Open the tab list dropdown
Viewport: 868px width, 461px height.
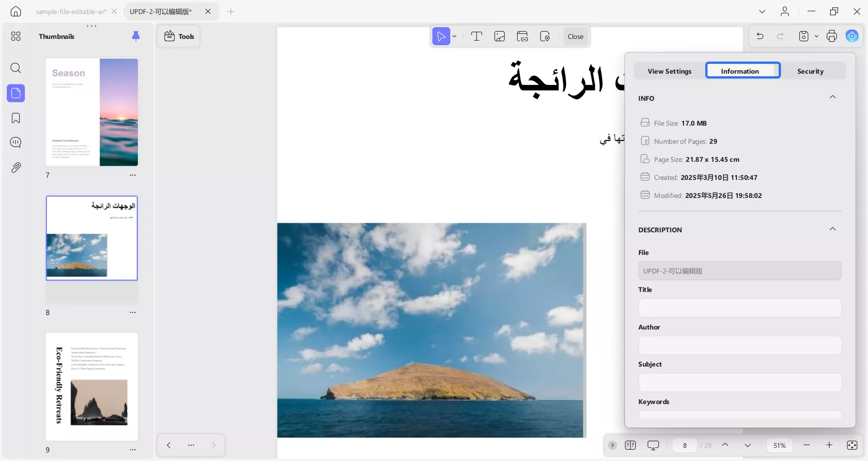pyautogui.click(x=762, y=12)
